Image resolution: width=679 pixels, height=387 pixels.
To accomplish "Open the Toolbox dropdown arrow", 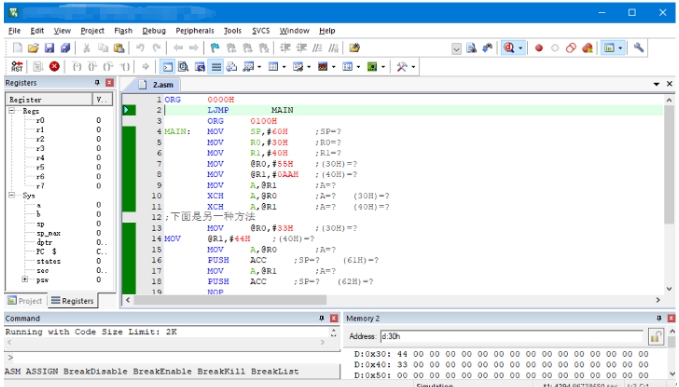I will (x=414, y=67).
